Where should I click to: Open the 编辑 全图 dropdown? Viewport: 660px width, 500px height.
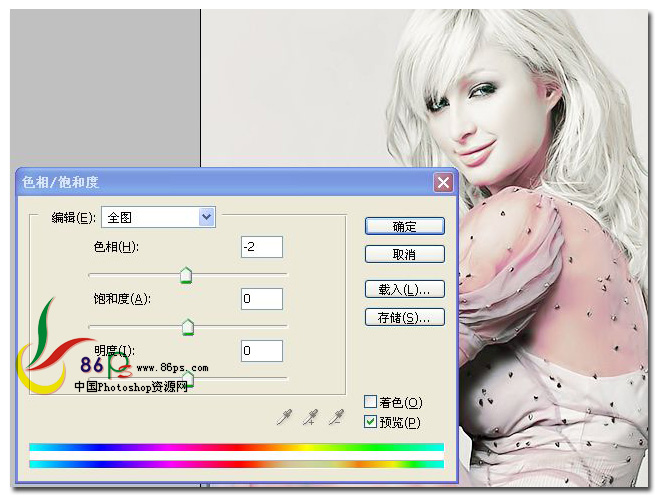(159, 217)
